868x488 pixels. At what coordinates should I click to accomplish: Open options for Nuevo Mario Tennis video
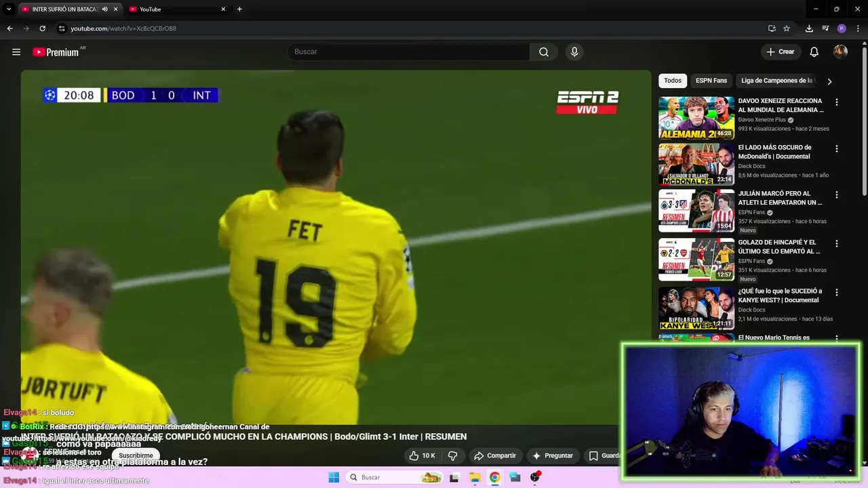coord(837,338)
